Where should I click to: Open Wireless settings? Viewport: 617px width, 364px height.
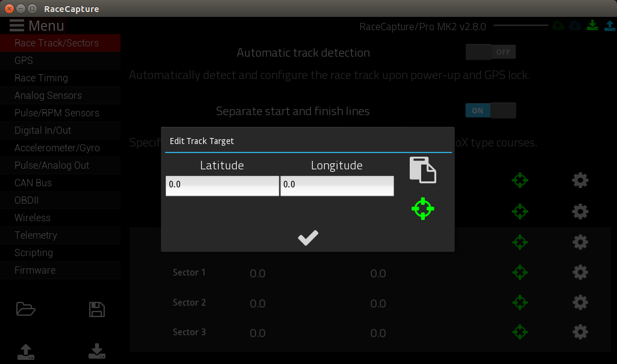tap(60, 218)
